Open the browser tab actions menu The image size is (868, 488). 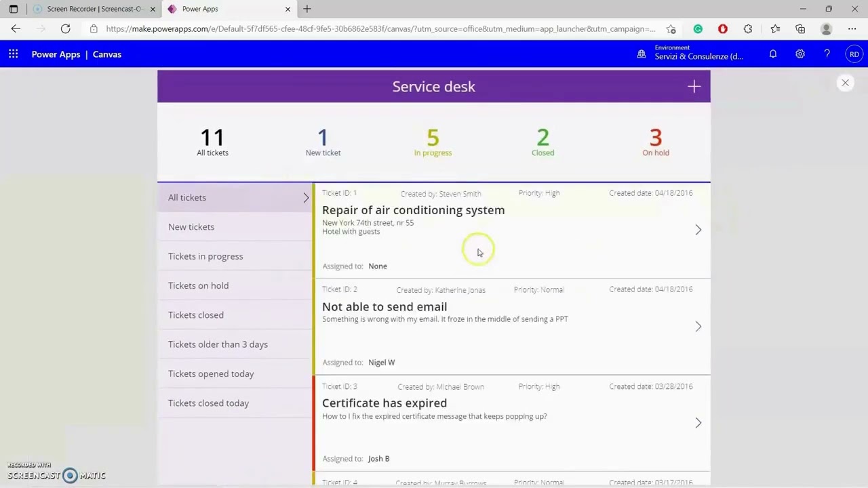(x=14, y=9)
